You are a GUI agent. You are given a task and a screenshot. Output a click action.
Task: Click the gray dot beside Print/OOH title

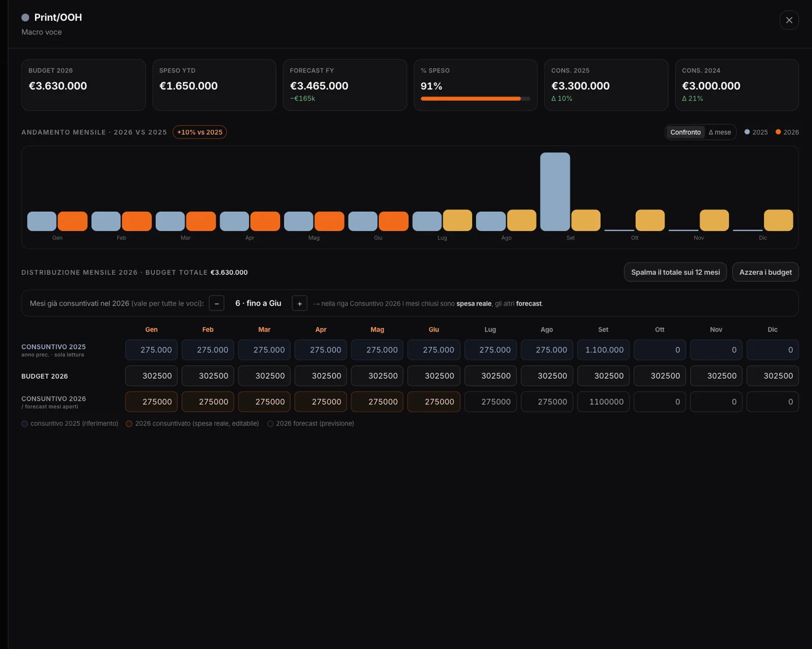[25, 17]
